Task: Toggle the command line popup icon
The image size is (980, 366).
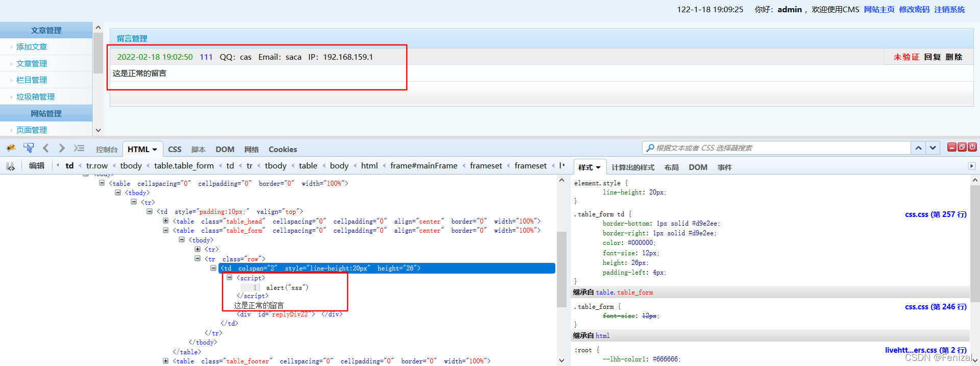Action: click(79, 148)
